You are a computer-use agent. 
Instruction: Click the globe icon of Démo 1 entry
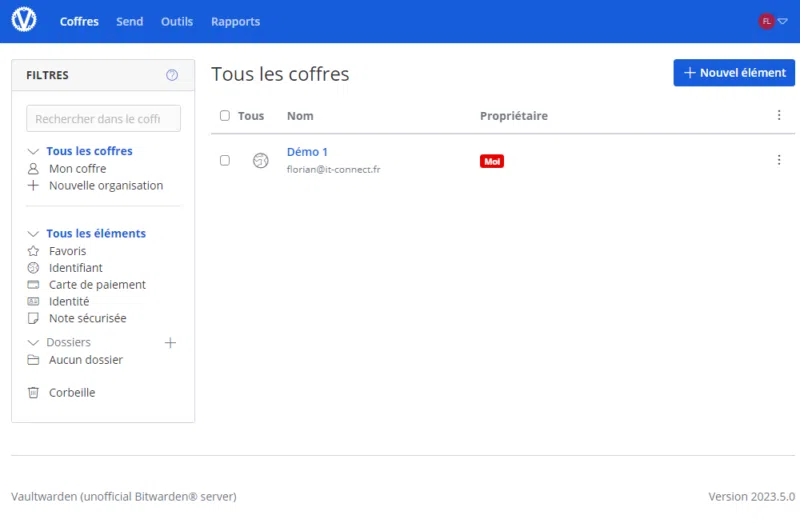261,160
